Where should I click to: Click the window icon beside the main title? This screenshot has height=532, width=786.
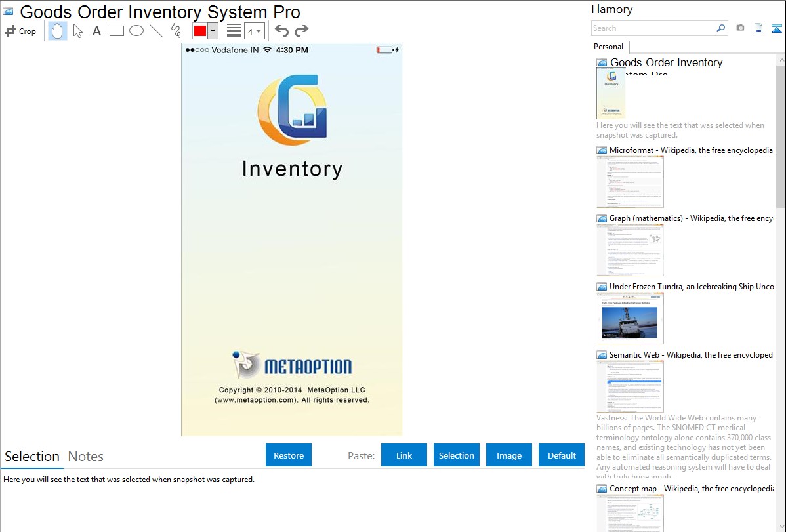coord(9,11)
